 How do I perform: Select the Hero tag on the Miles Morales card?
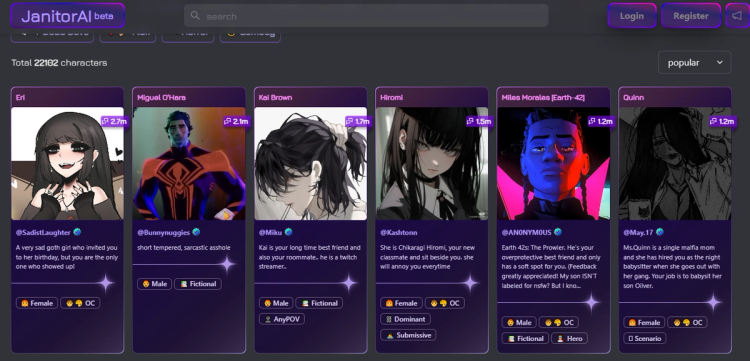click(x=569, y=339)
